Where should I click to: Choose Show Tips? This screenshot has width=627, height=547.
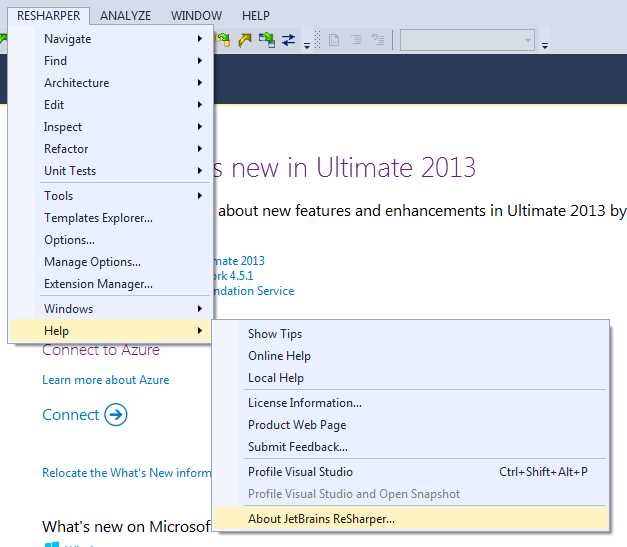pos(411,333)
